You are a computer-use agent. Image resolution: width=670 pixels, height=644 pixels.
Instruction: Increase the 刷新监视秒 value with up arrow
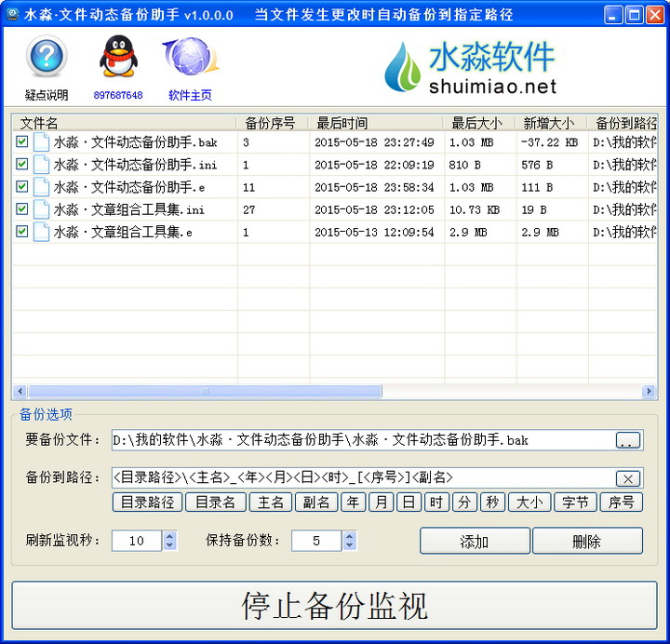pos(169,536)
